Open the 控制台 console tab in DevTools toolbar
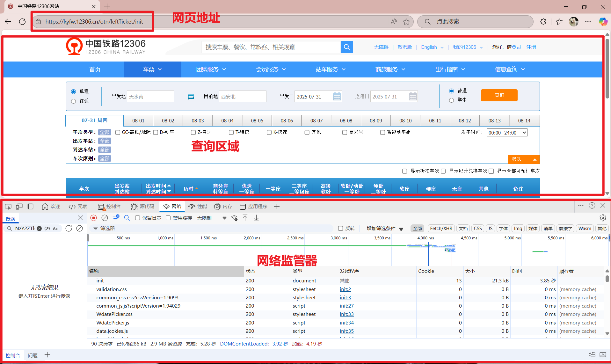 [109, 207]
